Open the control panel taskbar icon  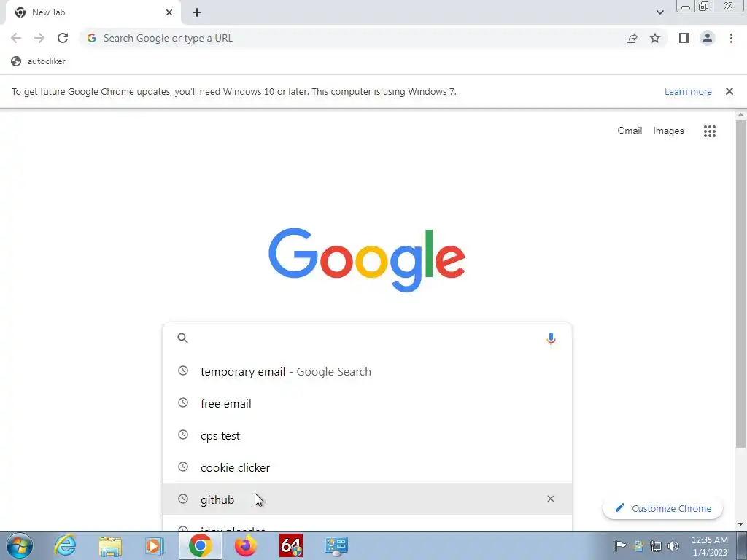pos(336,545)
